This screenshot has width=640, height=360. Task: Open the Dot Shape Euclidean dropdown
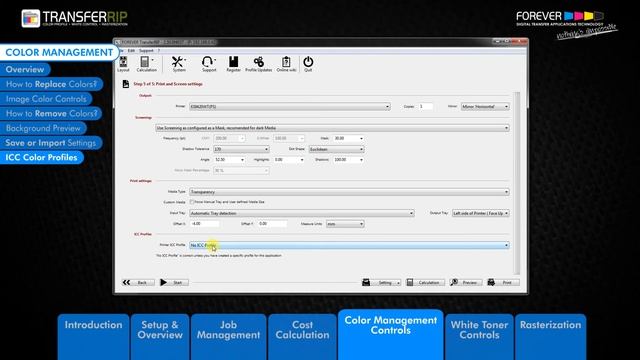336,149
